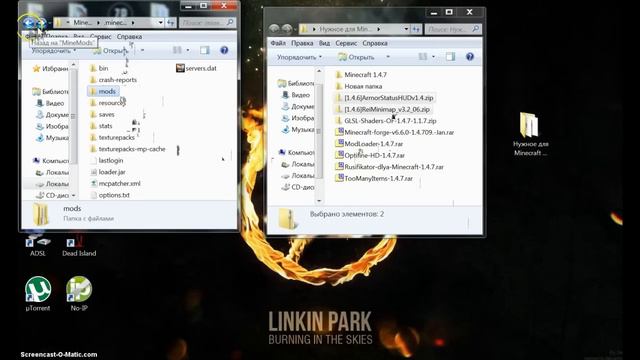Viewport: 640px width, 360px height.
Task: Open Сервис menu in right window
Action: pyautogui.click(x=346, y=43)
